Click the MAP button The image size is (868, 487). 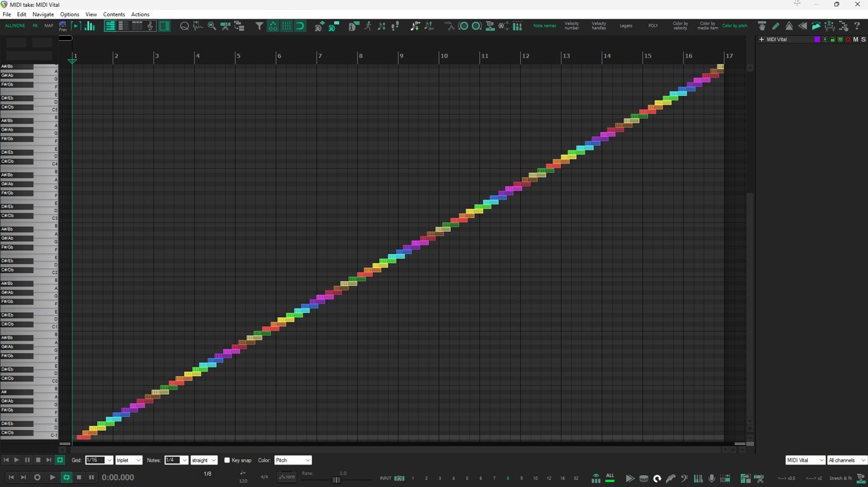point(48,26)
